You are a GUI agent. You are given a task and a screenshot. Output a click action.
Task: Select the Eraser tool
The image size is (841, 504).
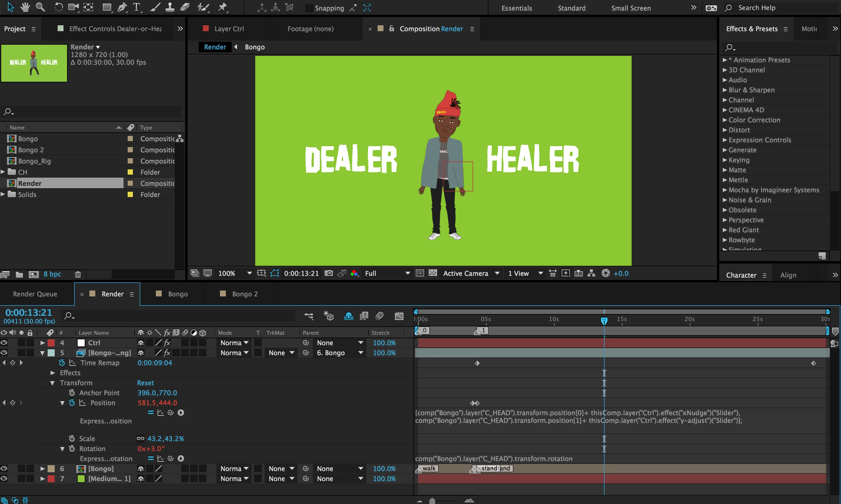tap(185, 7)
